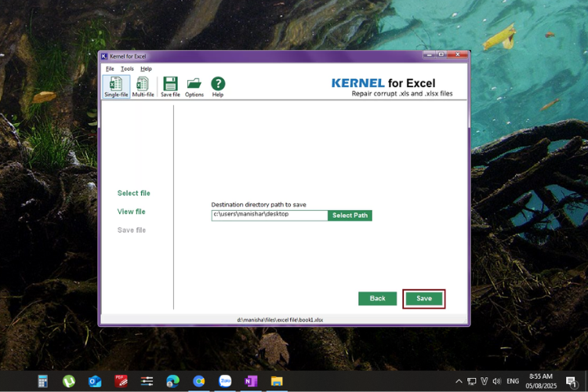Image resolution: width=588 pixels, height=392 pixels.
Task: Open File Explorer from the taskbar
Action: point(277,382)
